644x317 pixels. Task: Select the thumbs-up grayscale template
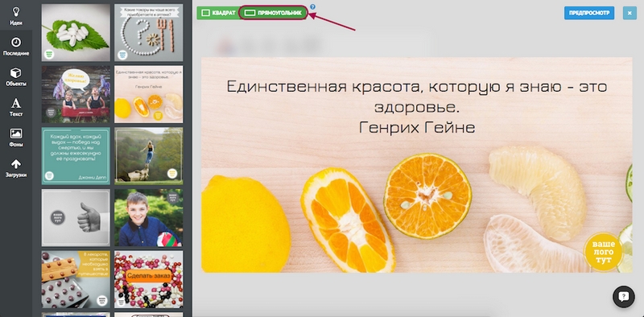click(76, 217)
